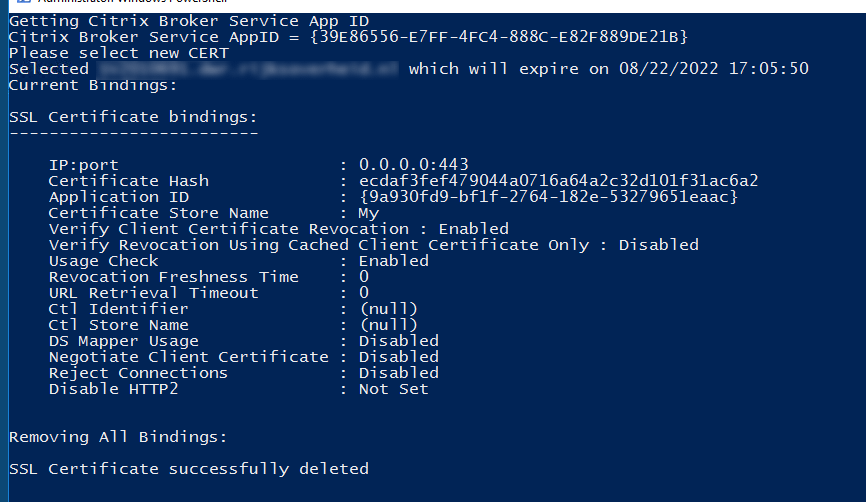Viewport: 866px width, 502px height.
Task: Click the URL Retrieval Timeout label
Action: tap(153, 293)
